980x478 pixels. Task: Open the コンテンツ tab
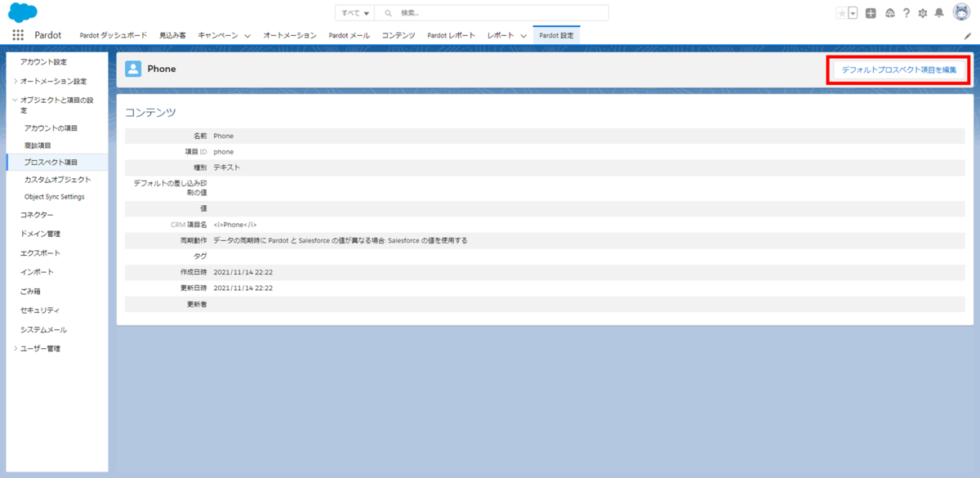[399, 35]
